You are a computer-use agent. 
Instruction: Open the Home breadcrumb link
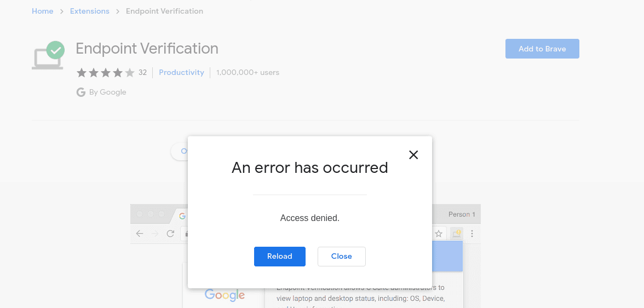(x=43, y=11)
